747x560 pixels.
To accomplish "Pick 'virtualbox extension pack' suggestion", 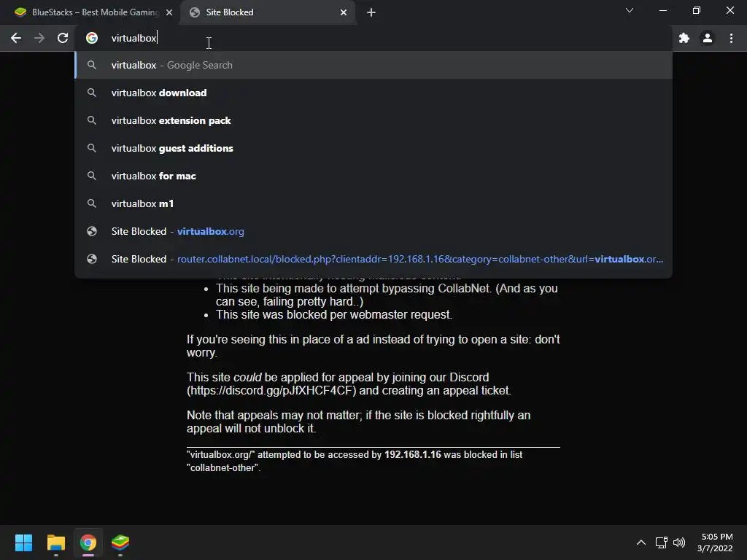I will tap(373, 120).
